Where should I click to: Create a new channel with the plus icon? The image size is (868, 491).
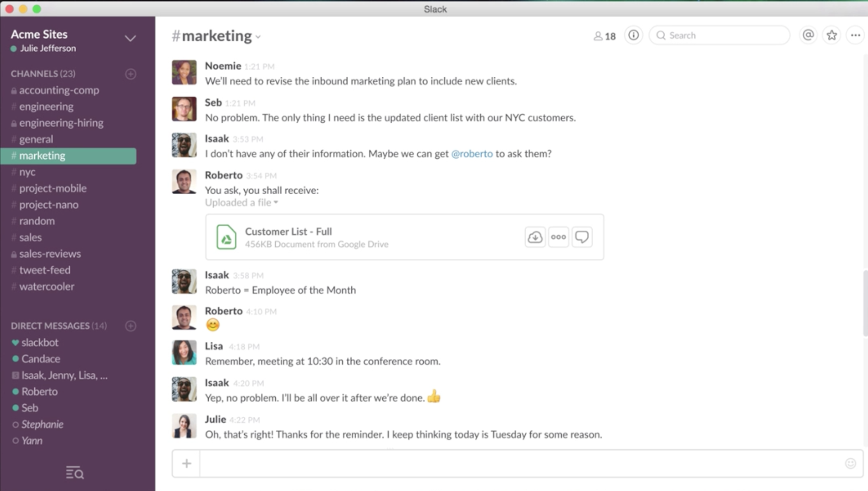[x=130, y=74]
